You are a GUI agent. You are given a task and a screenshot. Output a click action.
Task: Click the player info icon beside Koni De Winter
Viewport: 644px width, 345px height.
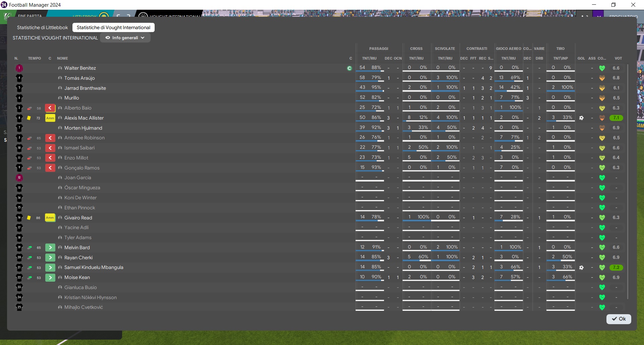(60, 198)
